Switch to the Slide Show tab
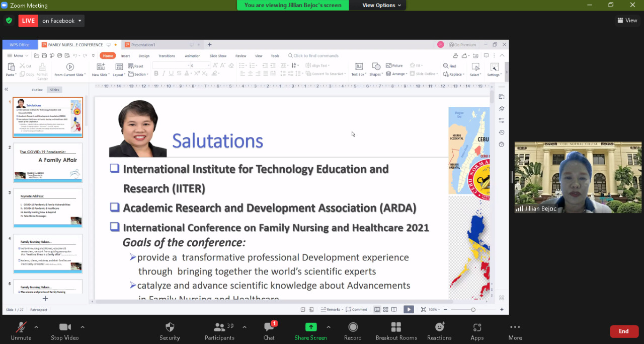 pyautogui.click(x=218, y=56)
